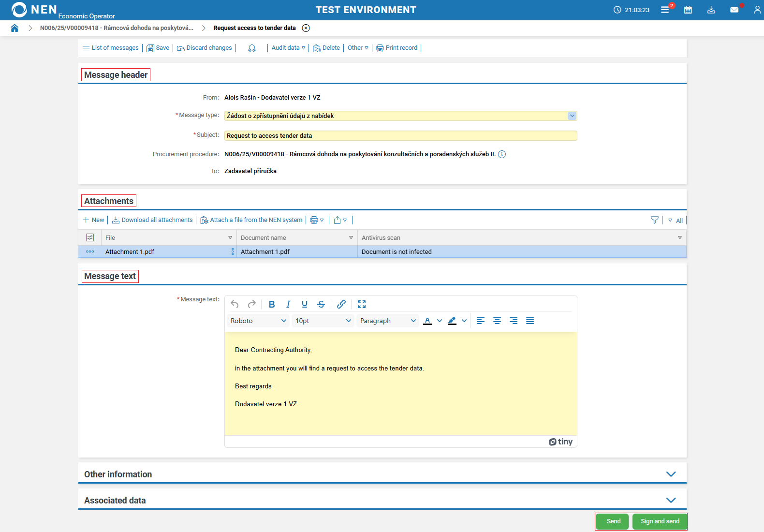Click the Sign and send button

660,521
